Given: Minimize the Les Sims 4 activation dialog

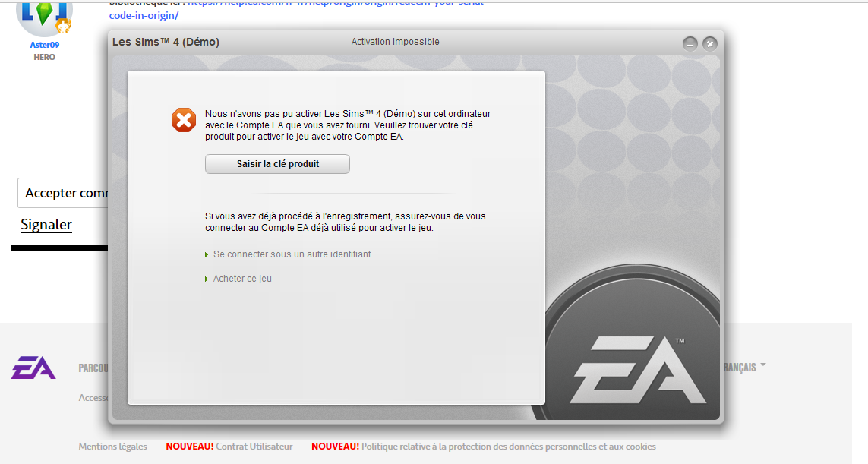Looking at the screenshot, I should pos(690,44).
